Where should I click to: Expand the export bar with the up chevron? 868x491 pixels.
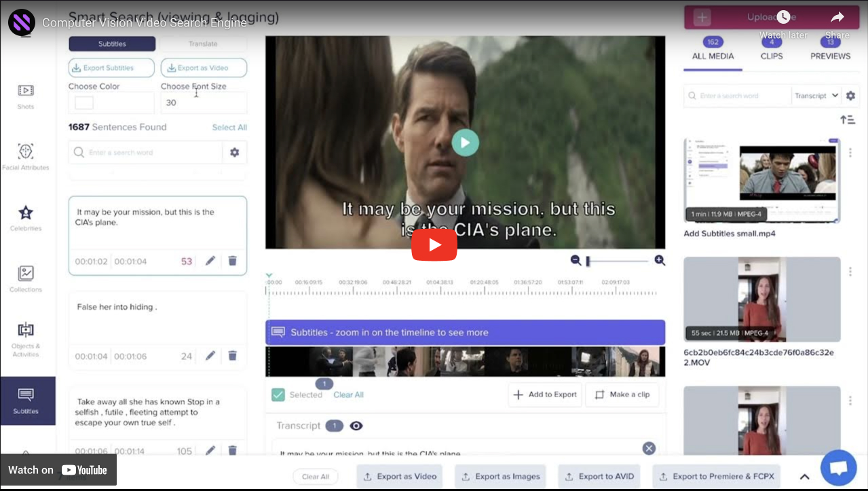point(804,477)
